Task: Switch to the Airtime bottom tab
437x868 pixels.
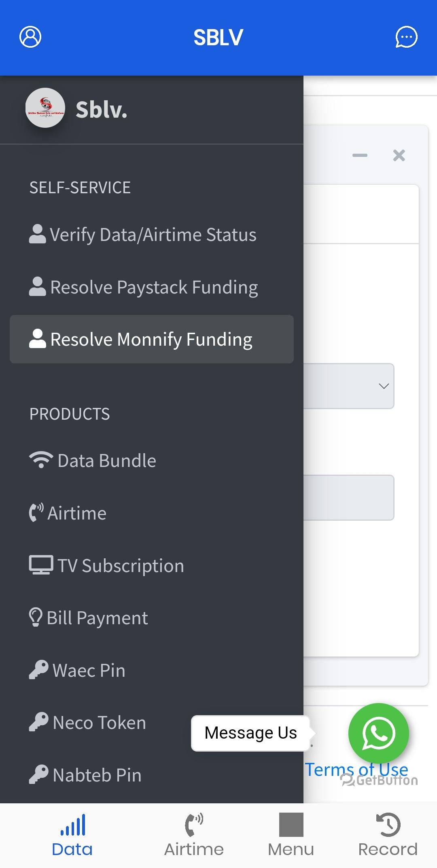Action: tap(194, 836)
